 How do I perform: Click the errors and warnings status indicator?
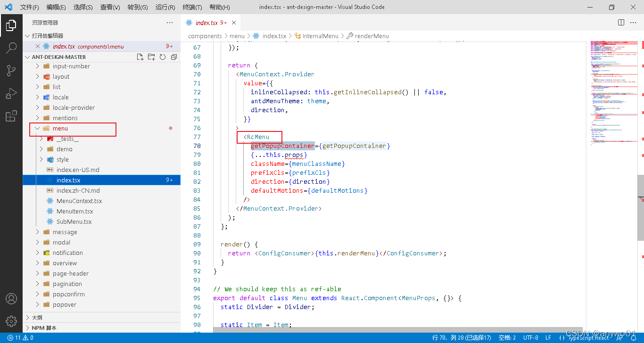pyautogui.click(x=20, y=338)
